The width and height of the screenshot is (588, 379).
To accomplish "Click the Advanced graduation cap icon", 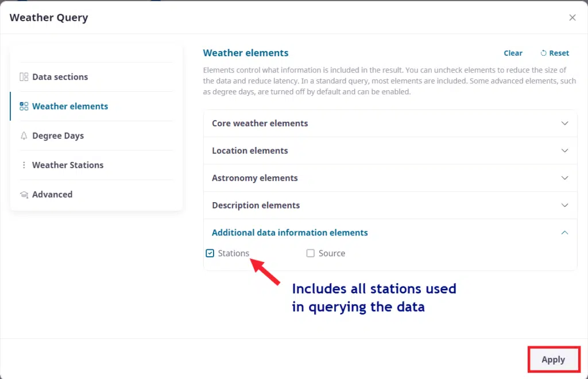I will [24, 195].
